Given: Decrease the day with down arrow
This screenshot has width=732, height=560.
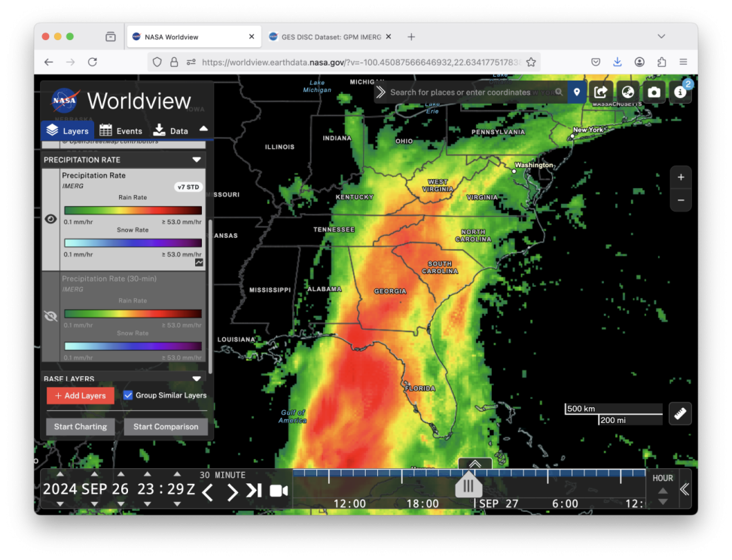Looking at the screenshot, I should point(121,504).
